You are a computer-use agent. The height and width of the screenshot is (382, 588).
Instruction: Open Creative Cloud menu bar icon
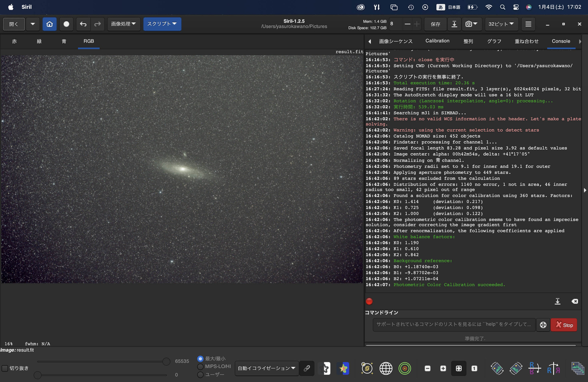[361, 7]
